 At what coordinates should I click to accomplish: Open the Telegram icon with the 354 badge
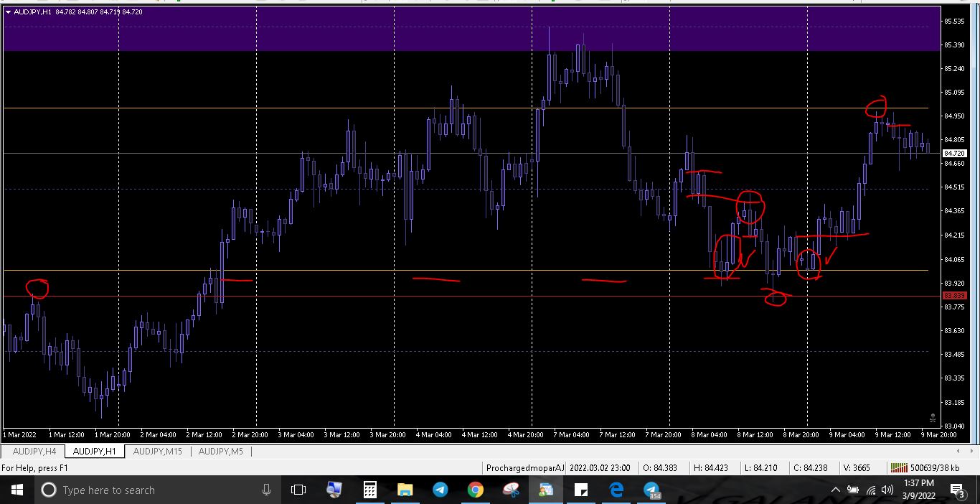651,490
